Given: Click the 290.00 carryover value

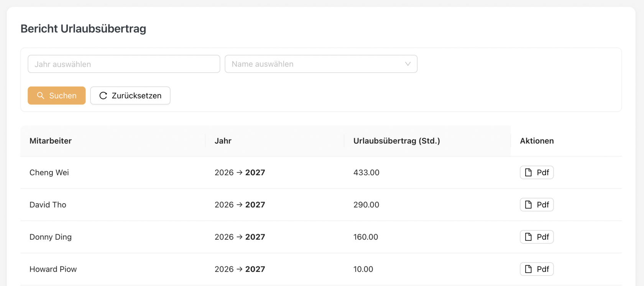Looking at the screenshot, I should click(366, 205).
